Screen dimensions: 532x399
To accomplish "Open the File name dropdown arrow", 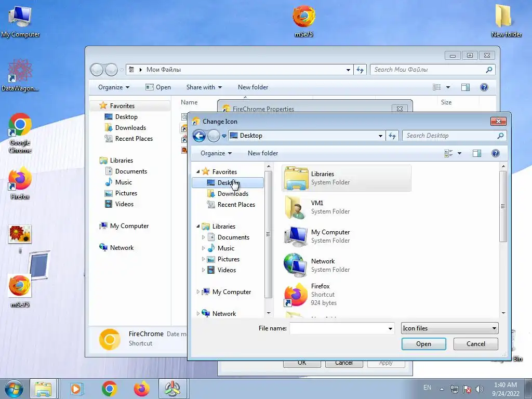I will coord(390,328).
